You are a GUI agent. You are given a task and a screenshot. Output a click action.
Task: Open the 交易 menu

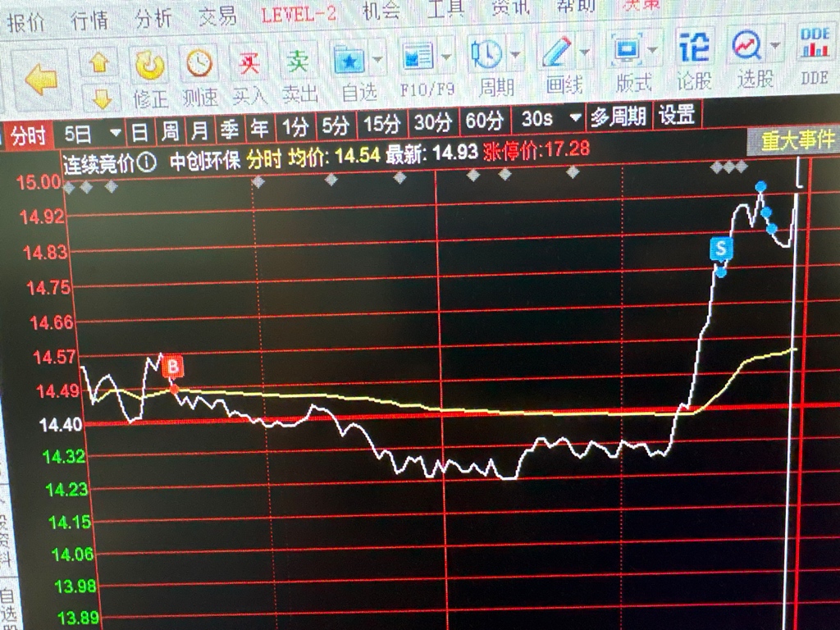click(x=217, y=16)
